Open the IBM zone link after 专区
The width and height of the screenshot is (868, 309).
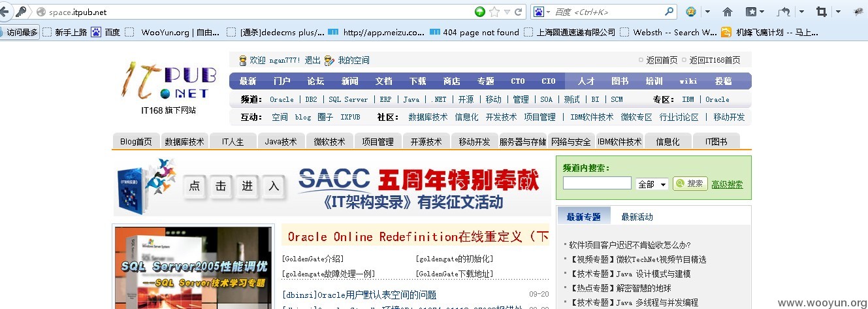tap(688, 99)
